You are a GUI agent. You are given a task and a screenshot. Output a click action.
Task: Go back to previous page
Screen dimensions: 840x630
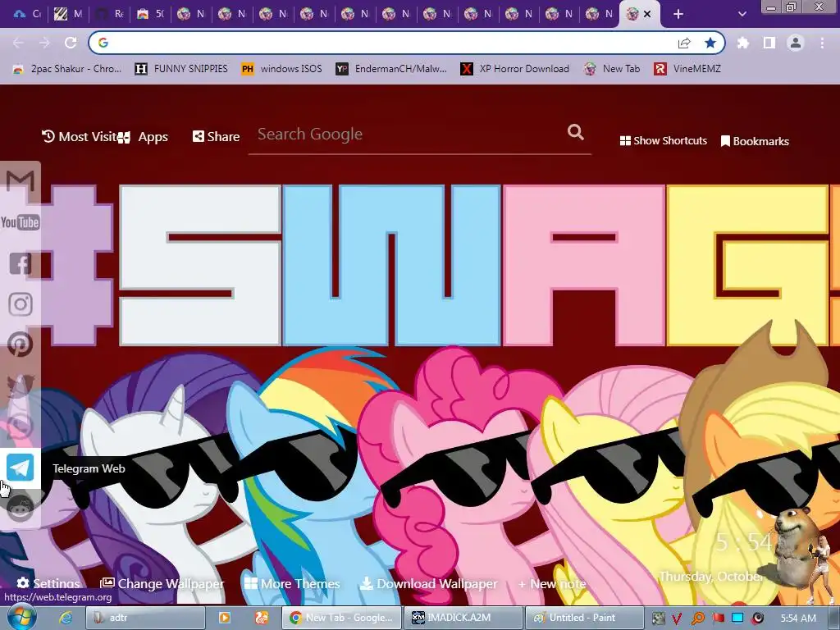[18, 43]
